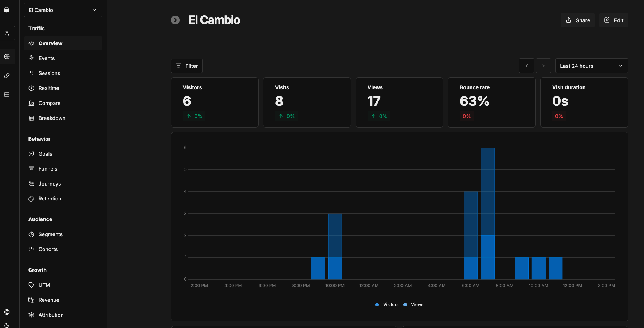Open the Cohorts audience section

pyautogui.click(x=48, y=249)
